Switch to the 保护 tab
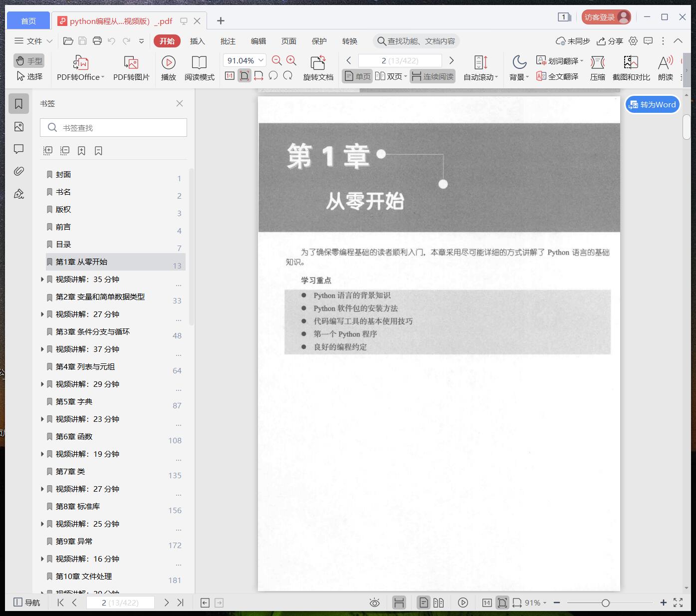 click(x=319, y=41)
